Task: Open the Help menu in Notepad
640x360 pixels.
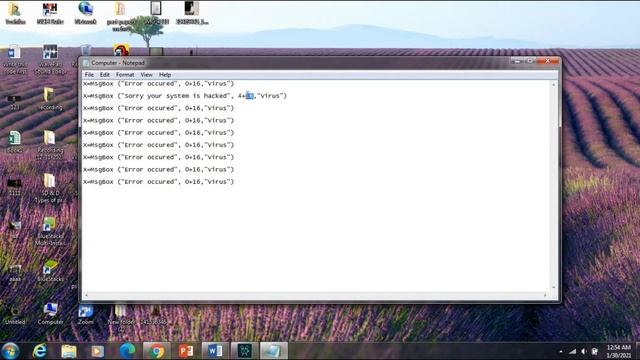Action: click(165, 75)
